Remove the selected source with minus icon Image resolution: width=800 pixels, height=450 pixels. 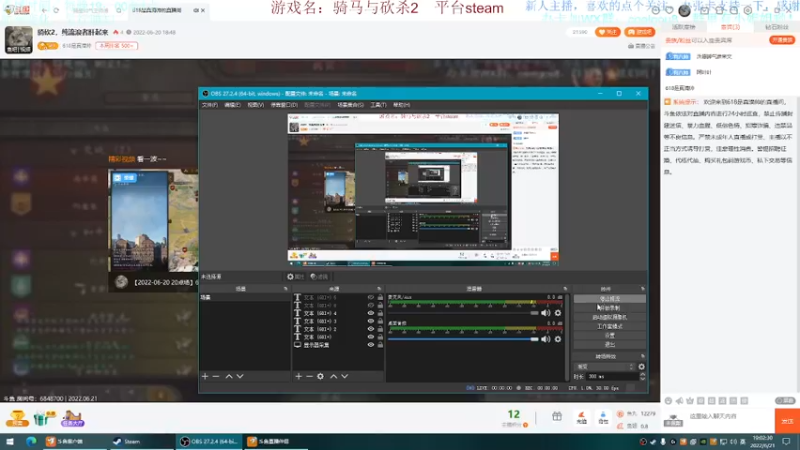coord(309,376)
